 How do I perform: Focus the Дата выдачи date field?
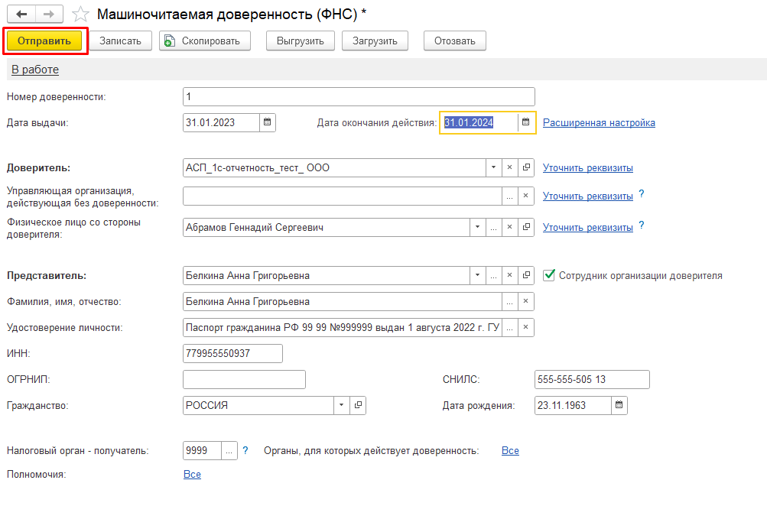point(221,122)
